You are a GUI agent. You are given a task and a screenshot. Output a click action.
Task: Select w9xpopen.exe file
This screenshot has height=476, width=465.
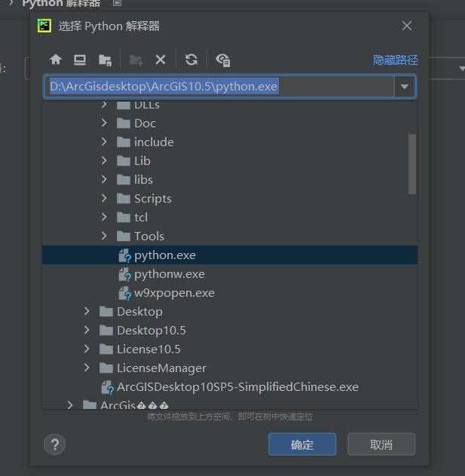click(x=230, y=293)
